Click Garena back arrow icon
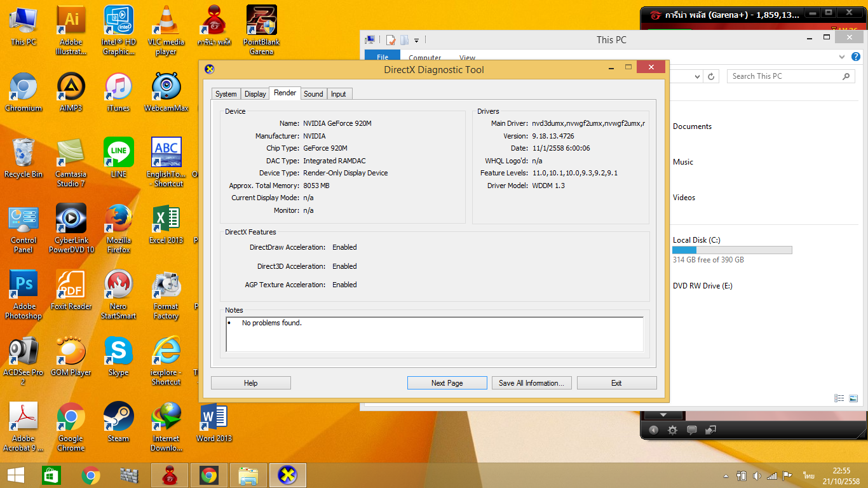868x488 pixels. (654, 430)
